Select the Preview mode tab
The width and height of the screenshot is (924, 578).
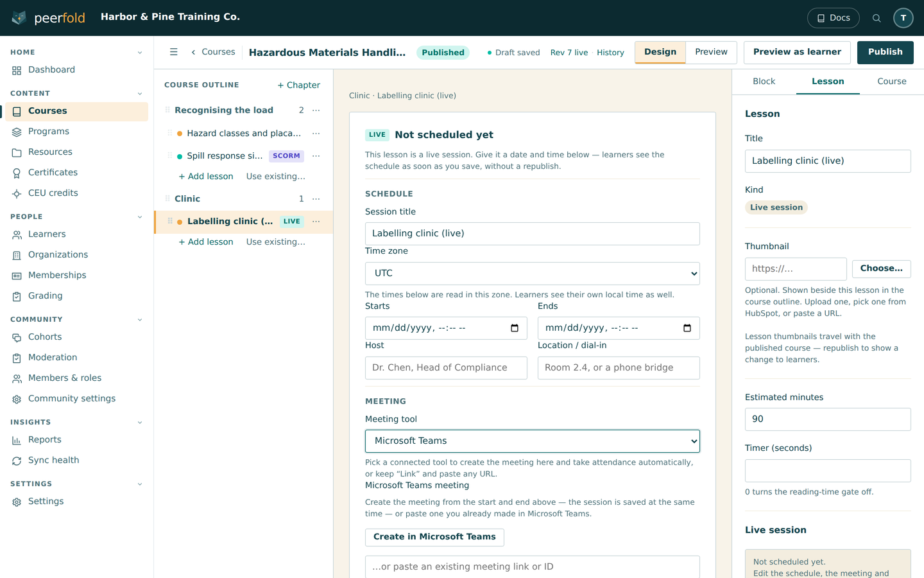[x=711, y=52]
